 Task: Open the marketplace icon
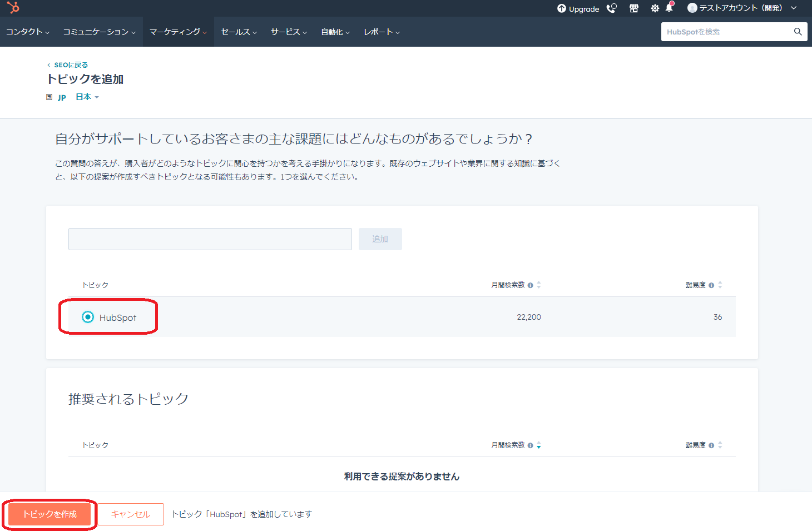633,8
